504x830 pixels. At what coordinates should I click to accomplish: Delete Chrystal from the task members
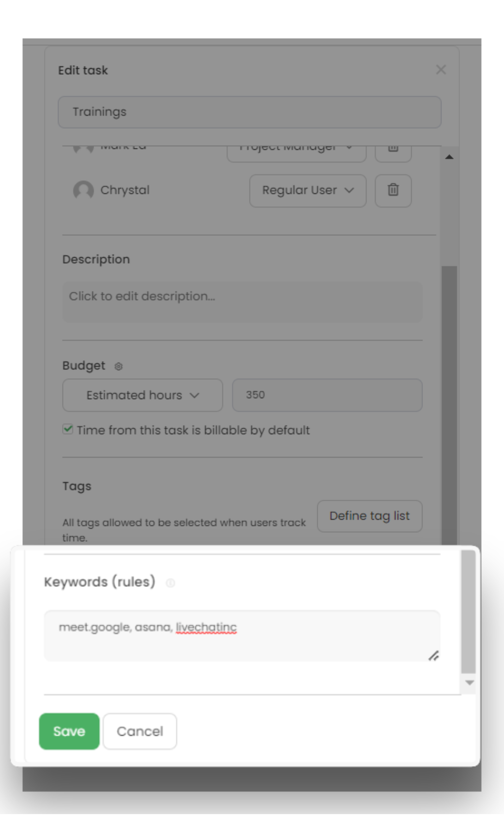(393, 190)
